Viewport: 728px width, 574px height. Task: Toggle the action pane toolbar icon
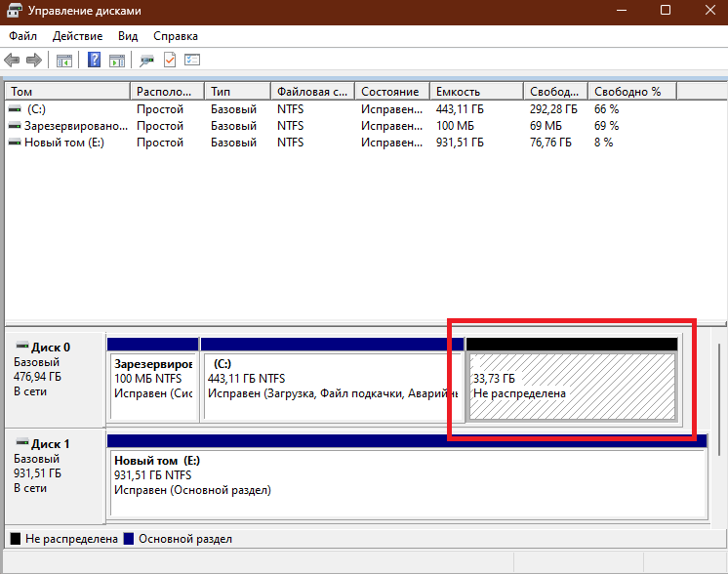[117, 61]
